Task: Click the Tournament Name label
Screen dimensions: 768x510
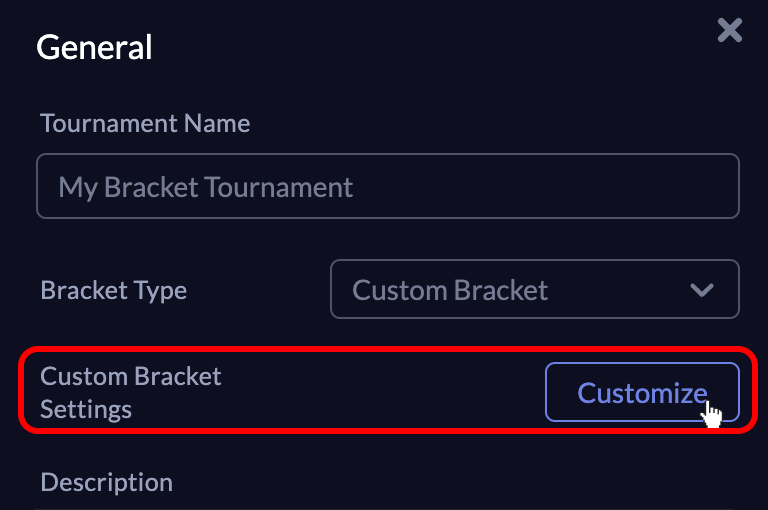Action: tap(145, 123)
